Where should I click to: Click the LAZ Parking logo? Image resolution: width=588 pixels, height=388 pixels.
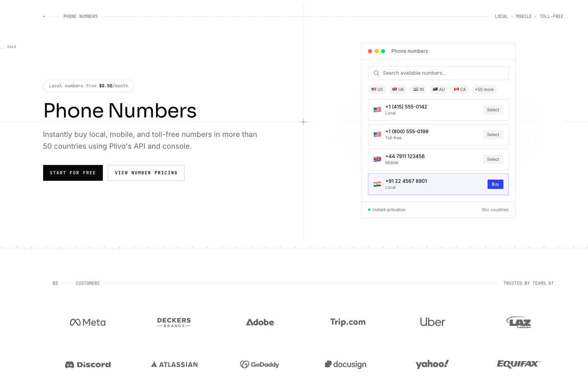pyautogui.click(x=519, y=322)
